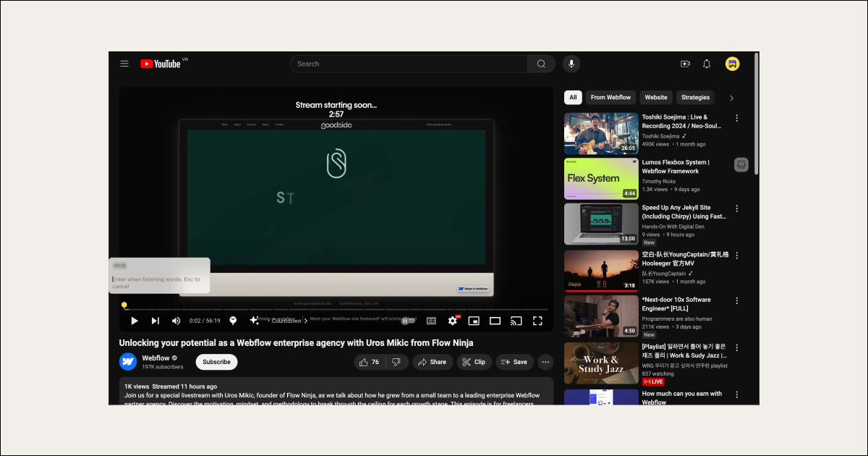Expand the Countdown chapter chevron

(x=306, y=321)
